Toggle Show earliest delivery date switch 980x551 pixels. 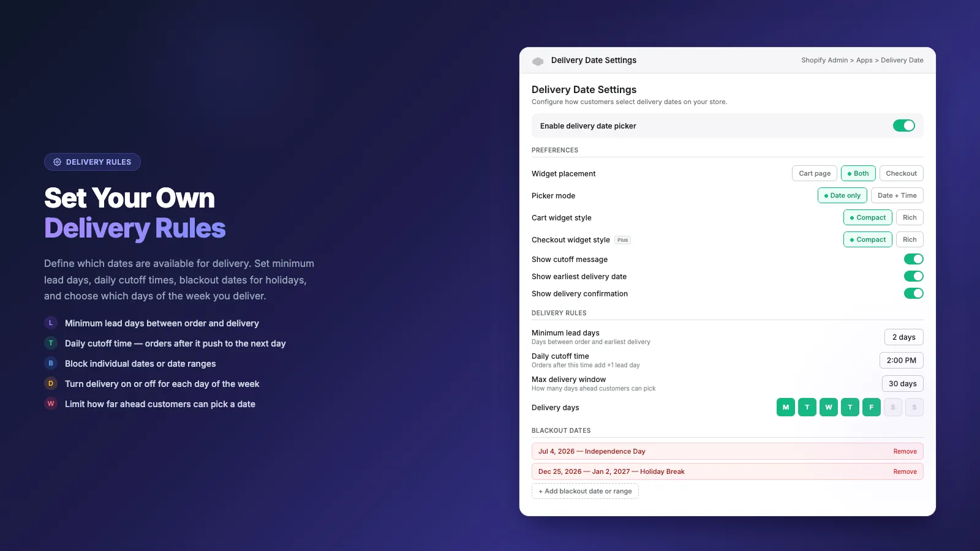(x=914, y=276)
